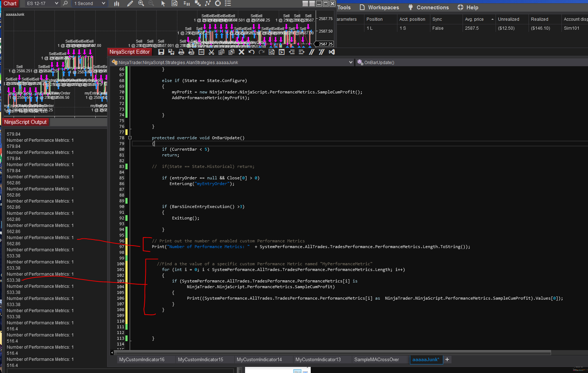Image resolution: width=588 pixels, height=373 pixels.
Task: Reload the chart with the refresh icon
Action: (x=218, y=3)
